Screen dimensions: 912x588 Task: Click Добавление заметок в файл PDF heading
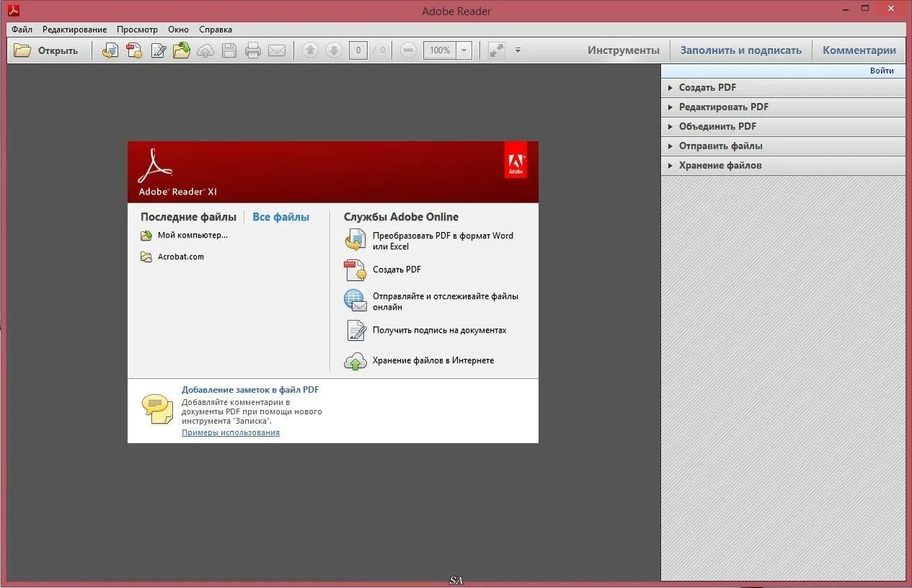click(x=250, y=390)
